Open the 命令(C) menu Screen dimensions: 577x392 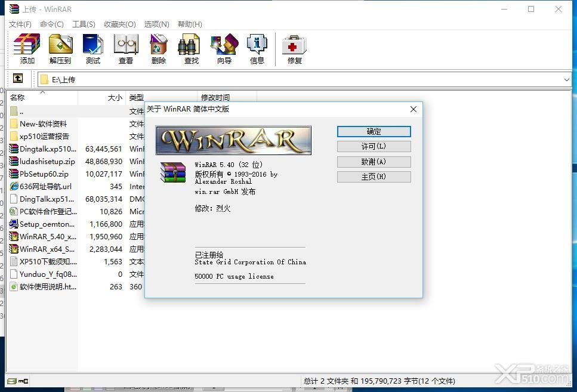(x=52, y=24)
